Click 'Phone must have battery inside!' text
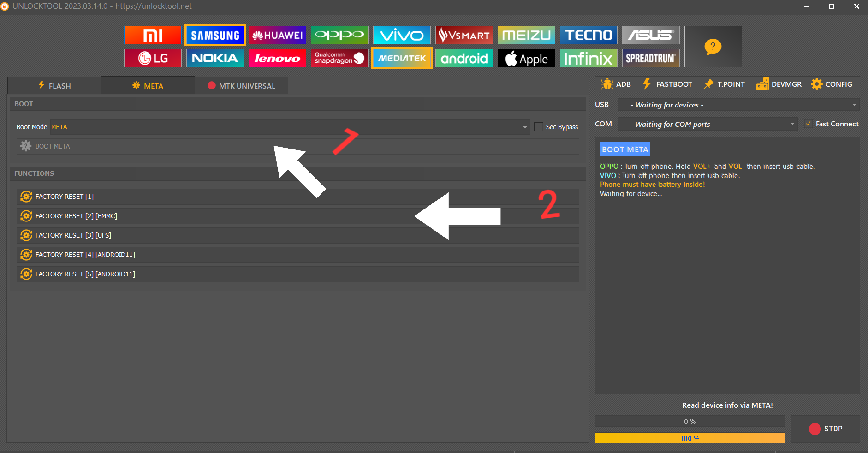Viewport: 868px width, 453px height. coord(652,185)
